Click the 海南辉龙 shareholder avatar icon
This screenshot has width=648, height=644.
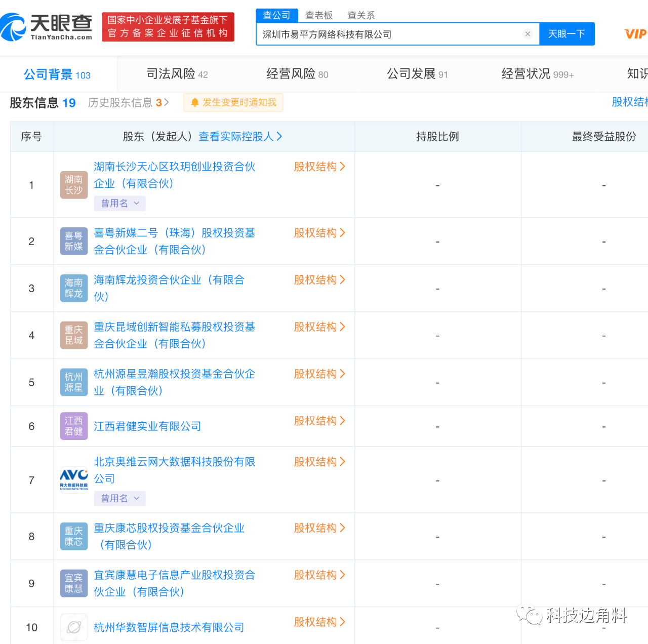pyautogui.click(x=74, y=288)
